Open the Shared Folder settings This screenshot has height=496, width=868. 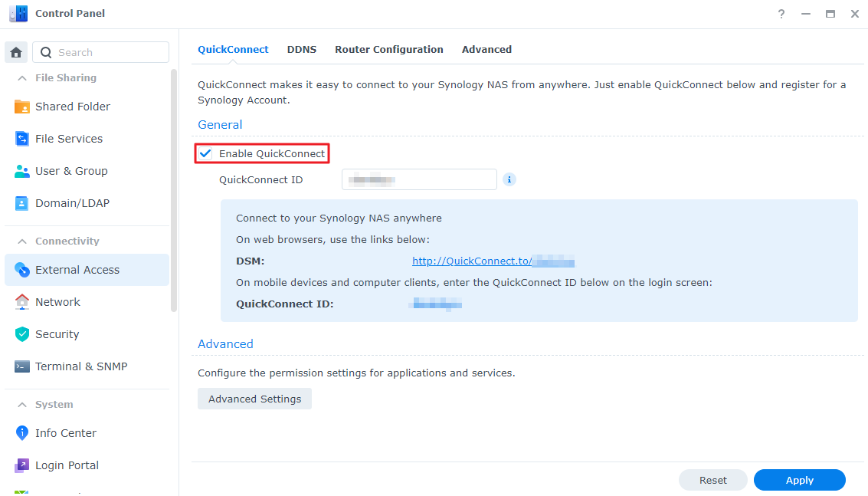pyautogui.click(x=73, y=106)
